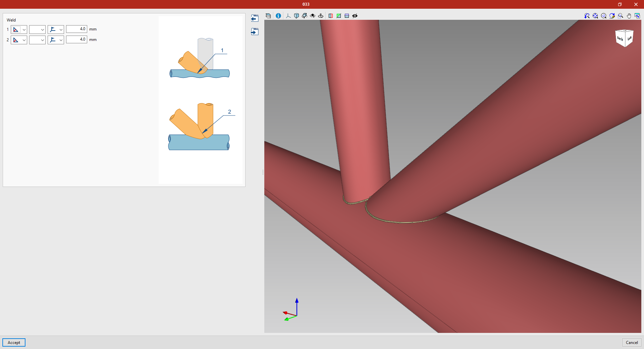Toggle the red-blue section cut icon

[331, 16]
